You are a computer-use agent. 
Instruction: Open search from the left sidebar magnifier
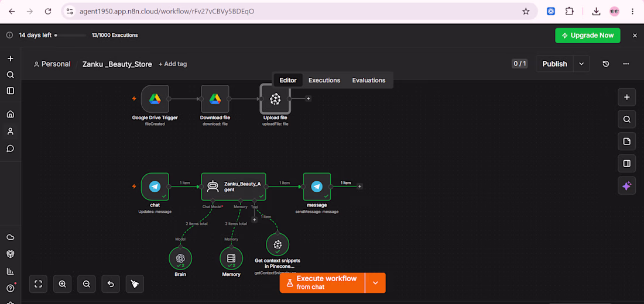11,75
